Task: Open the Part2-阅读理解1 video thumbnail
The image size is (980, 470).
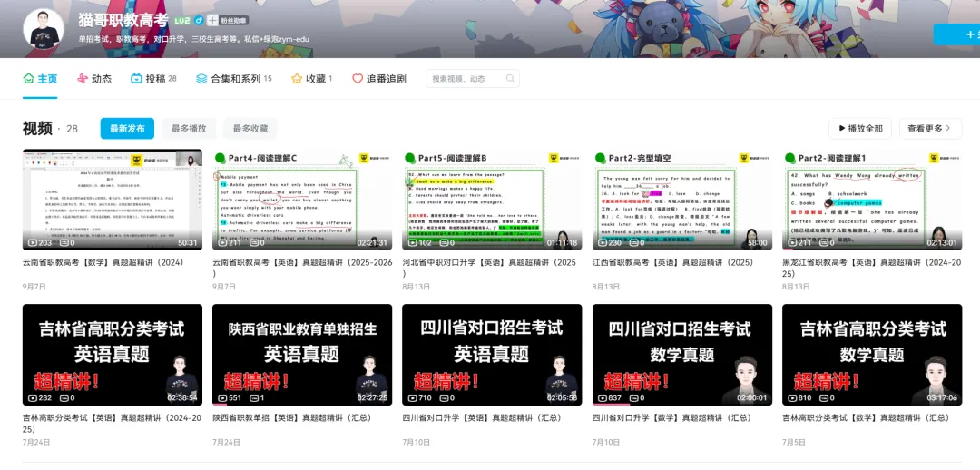Action: (x=872, y=200)
